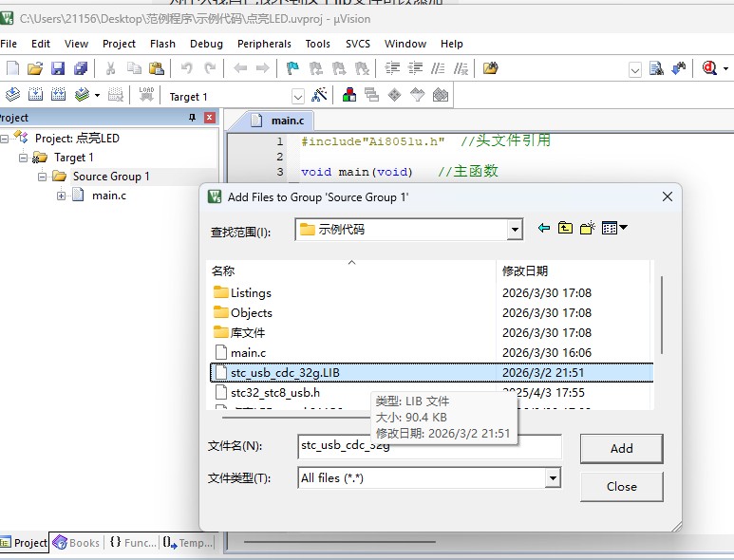Open the 文件类型 All files dropdown
This screenshot has width=734, height=560.
click(553, 478)
